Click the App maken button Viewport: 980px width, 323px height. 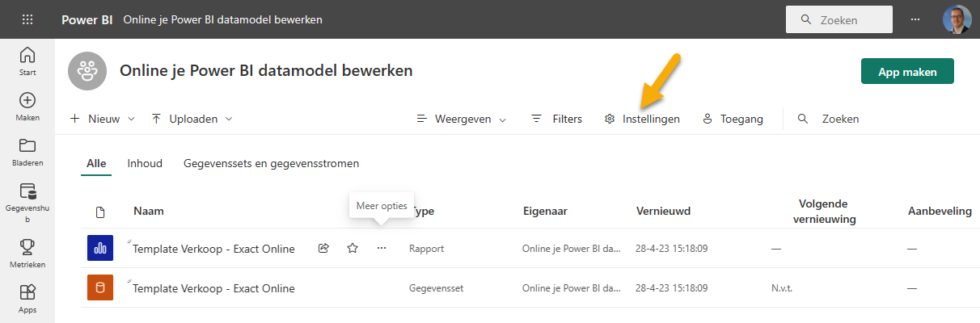click(x=907, y=72)
